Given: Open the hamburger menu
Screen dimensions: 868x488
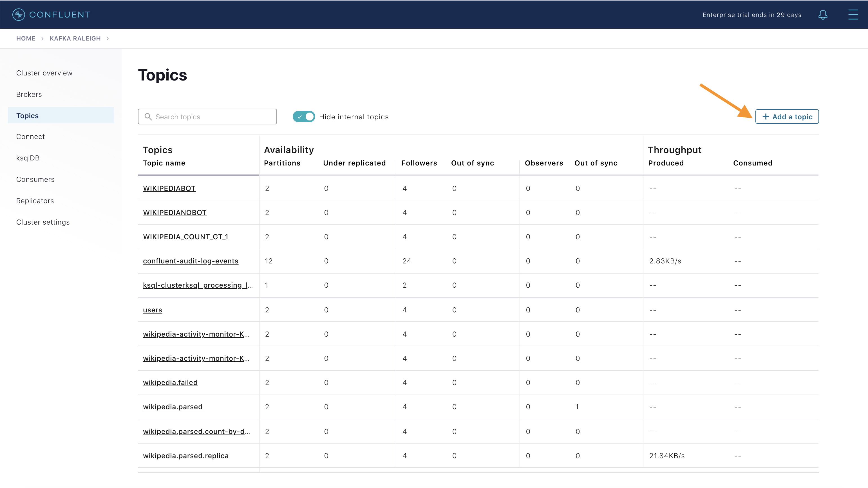Looking at the screenshot, I should [853, 14].
